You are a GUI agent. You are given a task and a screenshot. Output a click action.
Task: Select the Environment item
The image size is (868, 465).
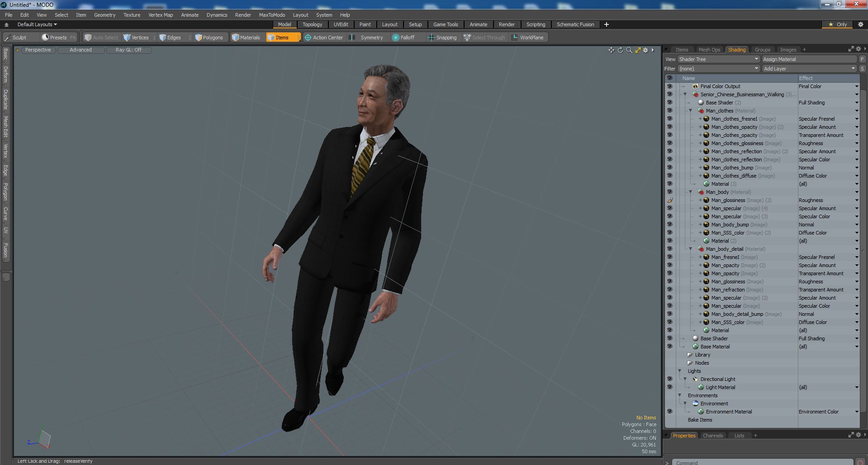click(714, 404)
